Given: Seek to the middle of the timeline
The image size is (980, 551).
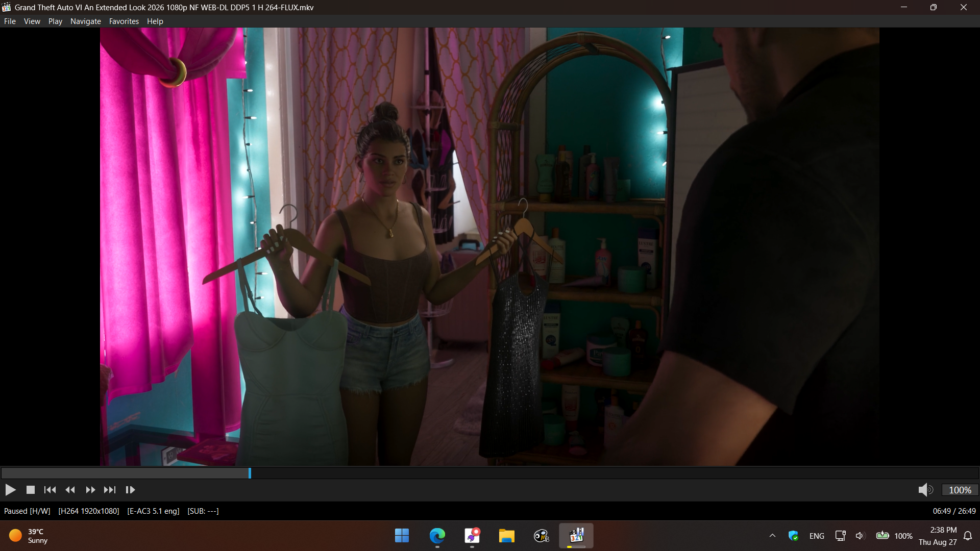Looking at the screenshot, I should (x=490, y=473).
